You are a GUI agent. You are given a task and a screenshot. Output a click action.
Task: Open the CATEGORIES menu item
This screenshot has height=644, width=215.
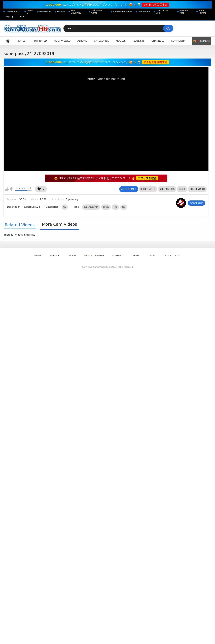point(101,41)
